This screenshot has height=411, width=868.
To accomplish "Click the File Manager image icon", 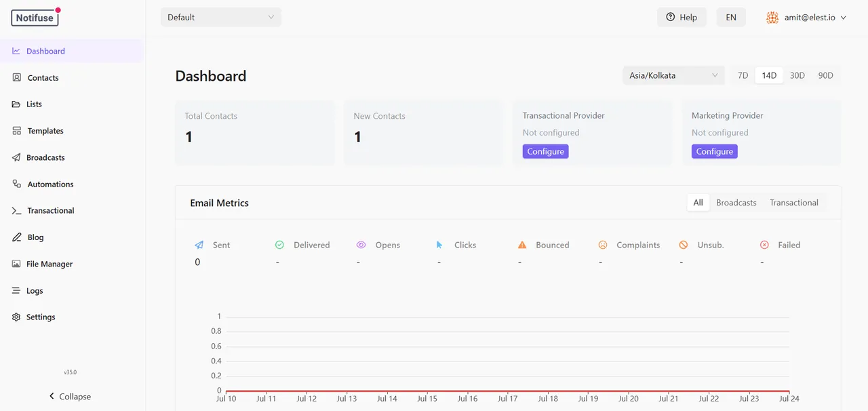I will [16, 264].
